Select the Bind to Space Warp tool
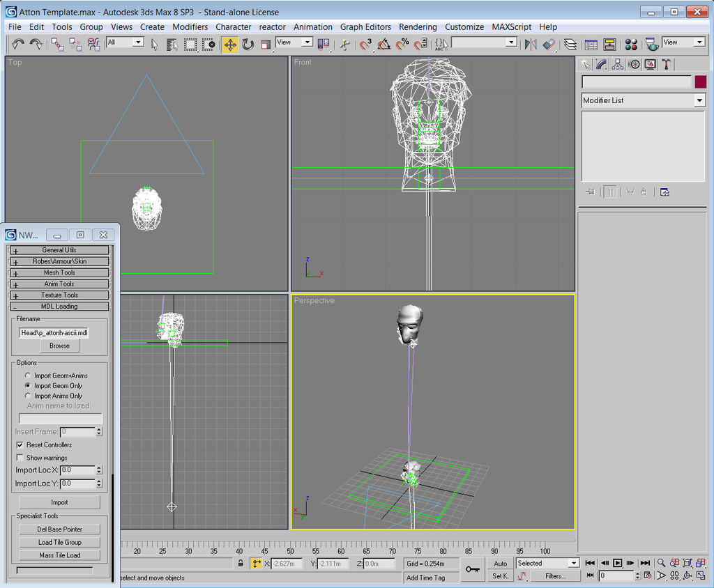Viewport: 714px width, 588px height. (93, 44)
